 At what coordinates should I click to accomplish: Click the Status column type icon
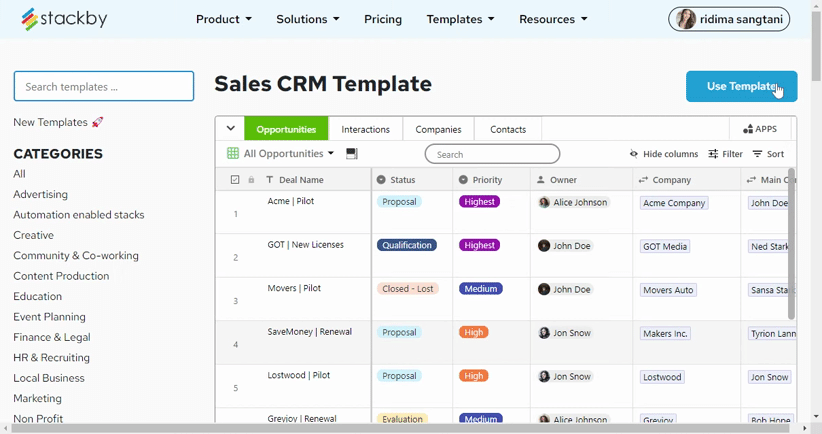point(381,180)
